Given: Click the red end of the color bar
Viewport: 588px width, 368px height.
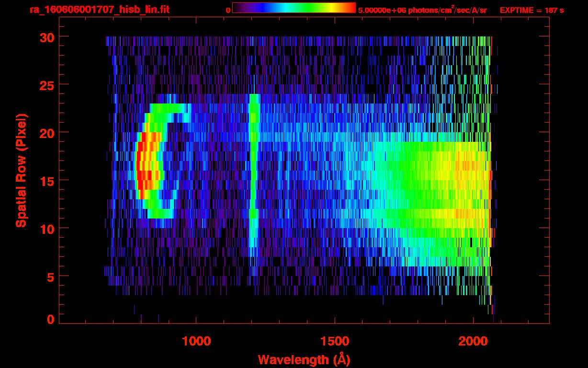Looking at the screenshot, I should click(x=352, y=8).
